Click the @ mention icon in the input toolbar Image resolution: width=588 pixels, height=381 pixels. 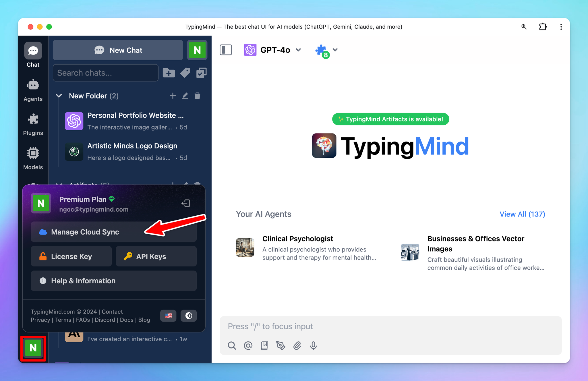(248, 345)
